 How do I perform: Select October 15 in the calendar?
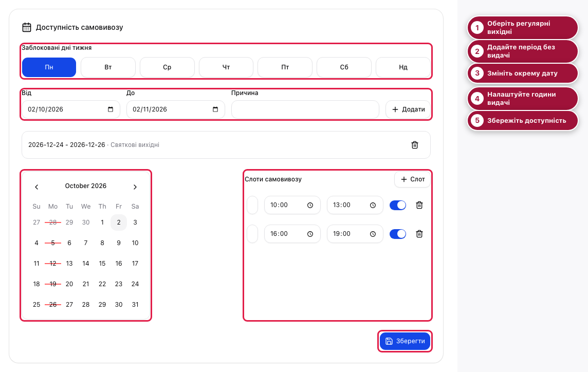click(102, 264)
